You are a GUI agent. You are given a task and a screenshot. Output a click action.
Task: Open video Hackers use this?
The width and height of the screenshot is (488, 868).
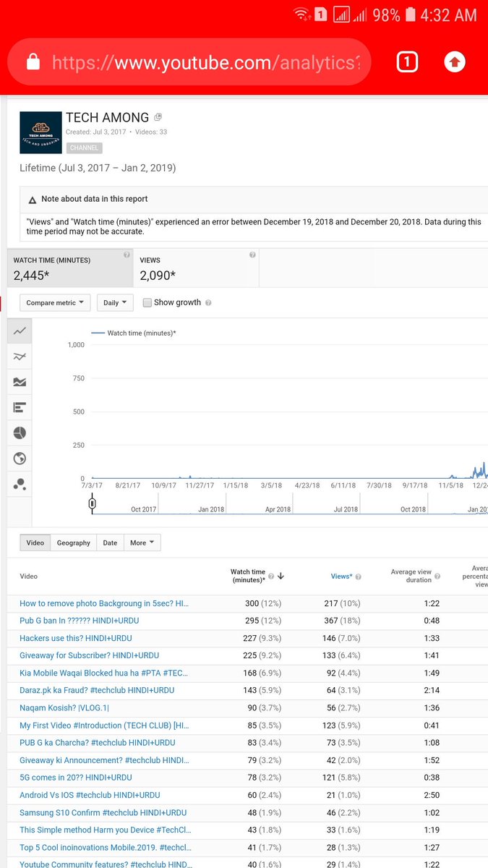pyautogui.click(x=76, y=638)
